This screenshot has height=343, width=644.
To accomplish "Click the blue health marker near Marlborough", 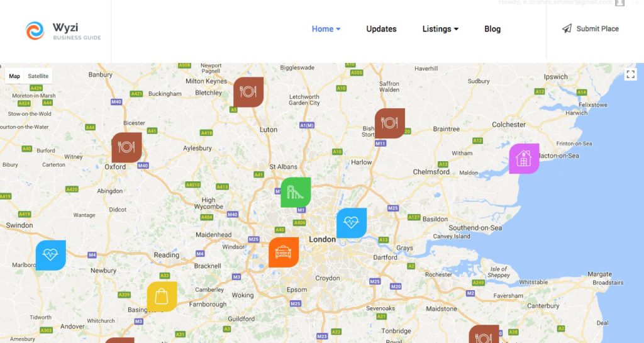I will pos(51,256).
